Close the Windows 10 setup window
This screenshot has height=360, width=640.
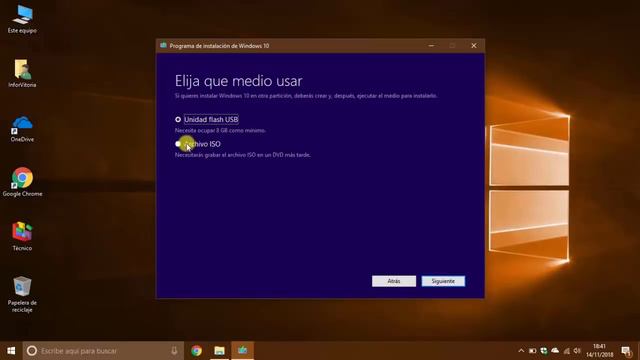tap(474, 46)
